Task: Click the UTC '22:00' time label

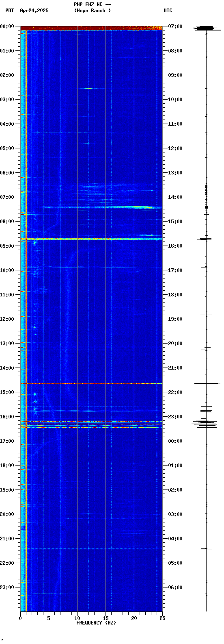Action: (x=175, y=392)
